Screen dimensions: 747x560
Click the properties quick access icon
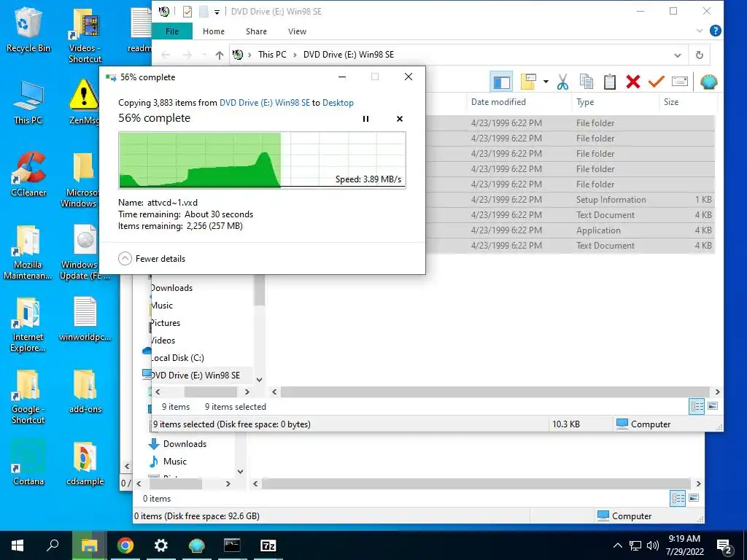point(187,11)
